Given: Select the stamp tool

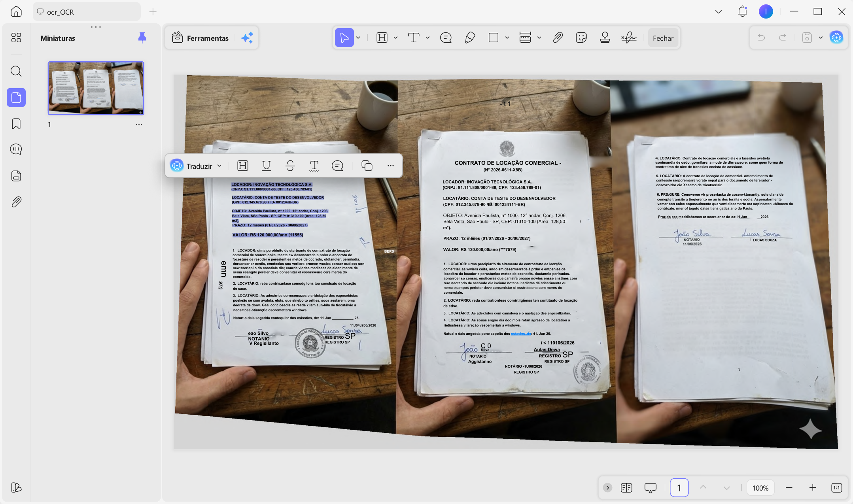Looking at the screenshot, I should (605, 38).
